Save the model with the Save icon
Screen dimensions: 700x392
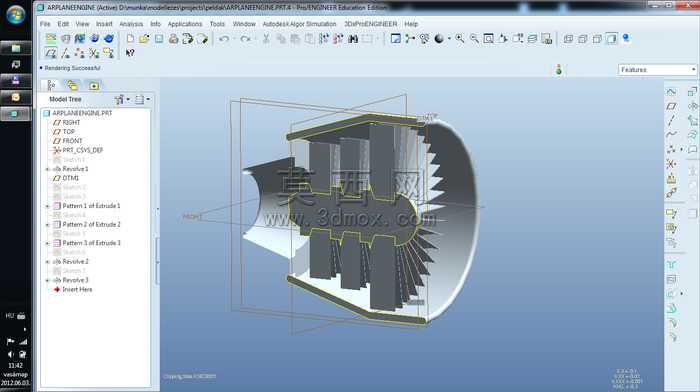159,39
